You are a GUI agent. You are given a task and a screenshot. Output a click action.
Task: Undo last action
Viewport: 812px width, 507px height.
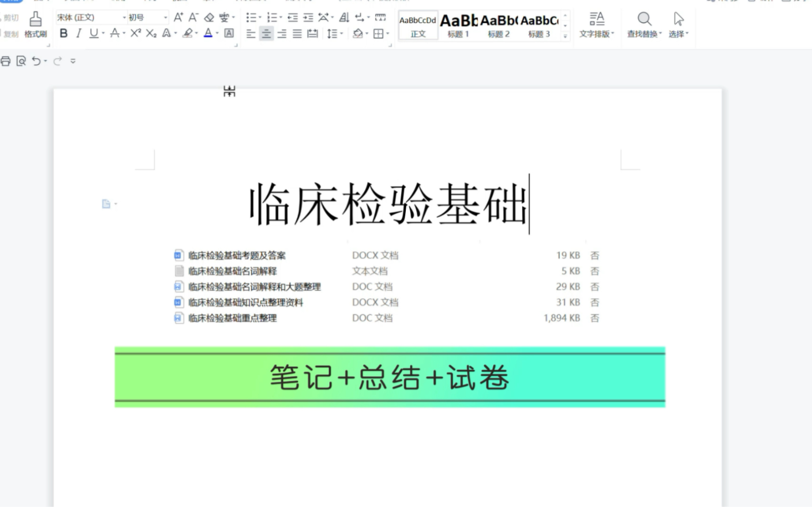click(x=36, y=61)
